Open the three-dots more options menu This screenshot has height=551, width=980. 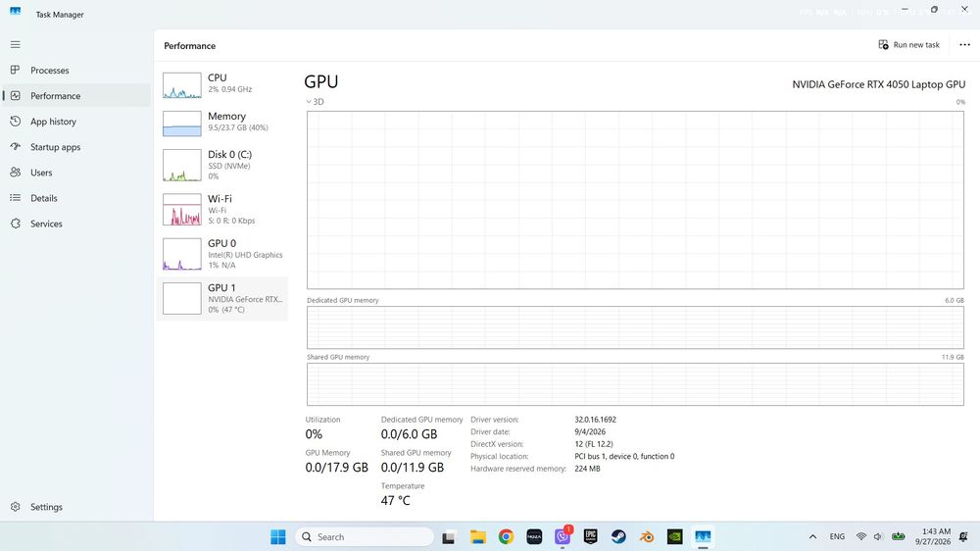point(964,45)
